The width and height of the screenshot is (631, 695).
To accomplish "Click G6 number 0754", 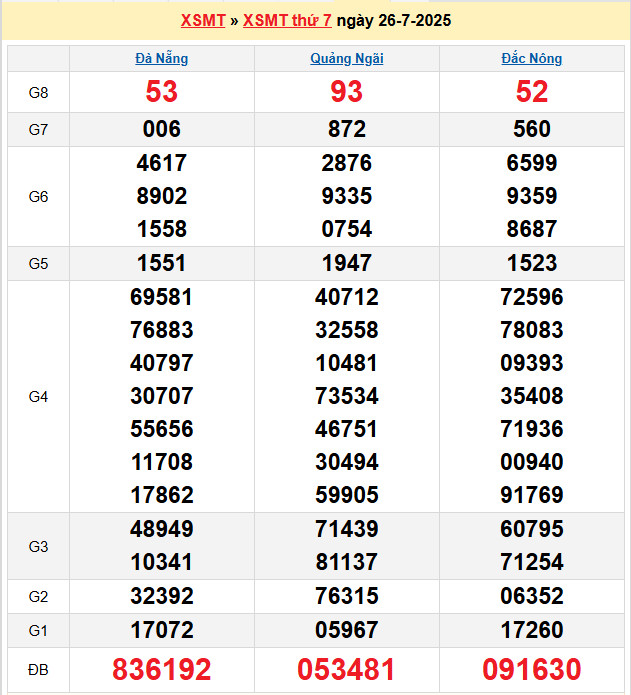I will click(x=347, y=229).
